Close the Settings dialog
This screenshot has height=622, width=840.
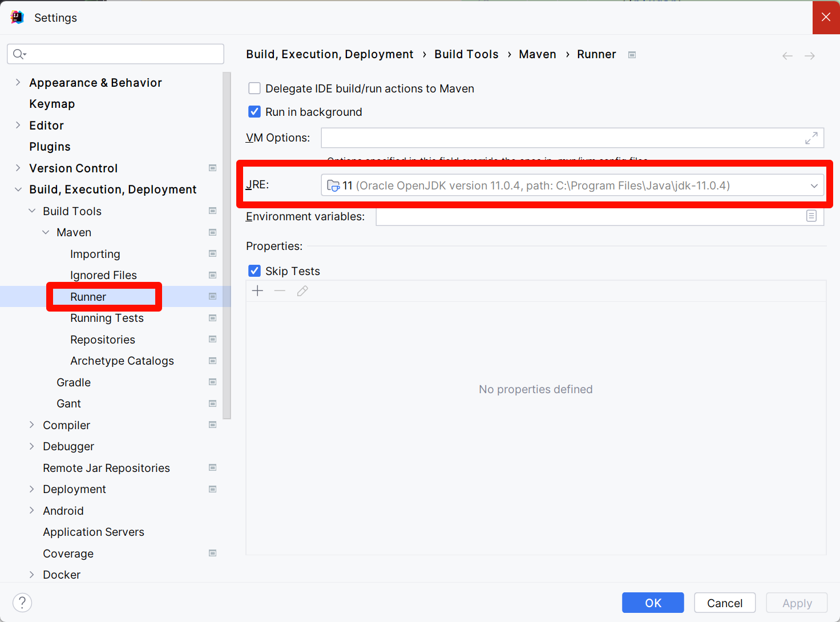pos(826,17)
